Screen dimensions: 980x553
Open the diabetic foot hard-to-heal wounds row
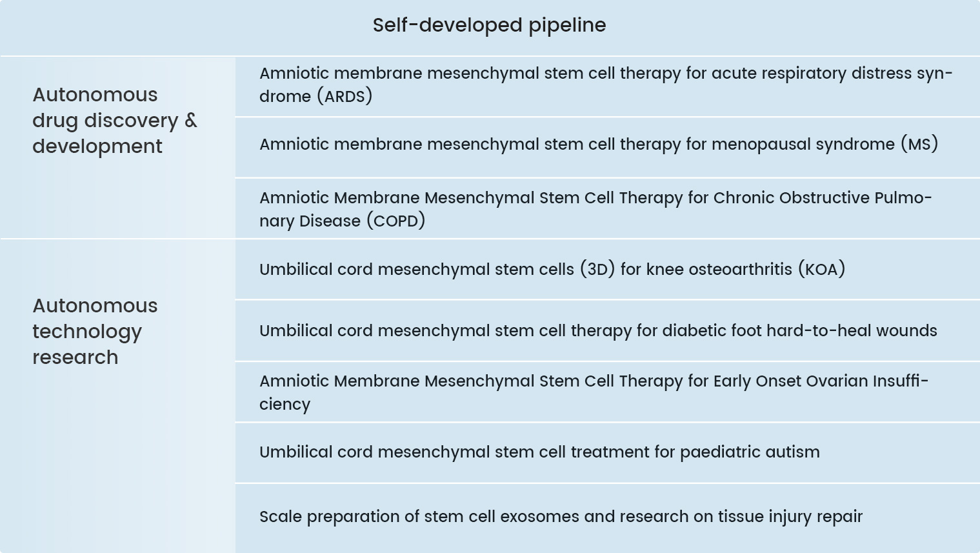click(x=607, y=330)
